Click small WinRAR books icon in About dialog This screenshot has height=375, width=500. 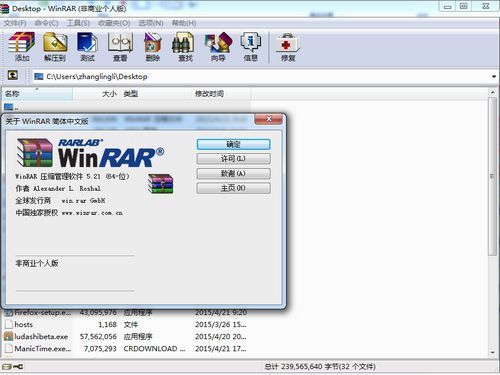point(161,184)
